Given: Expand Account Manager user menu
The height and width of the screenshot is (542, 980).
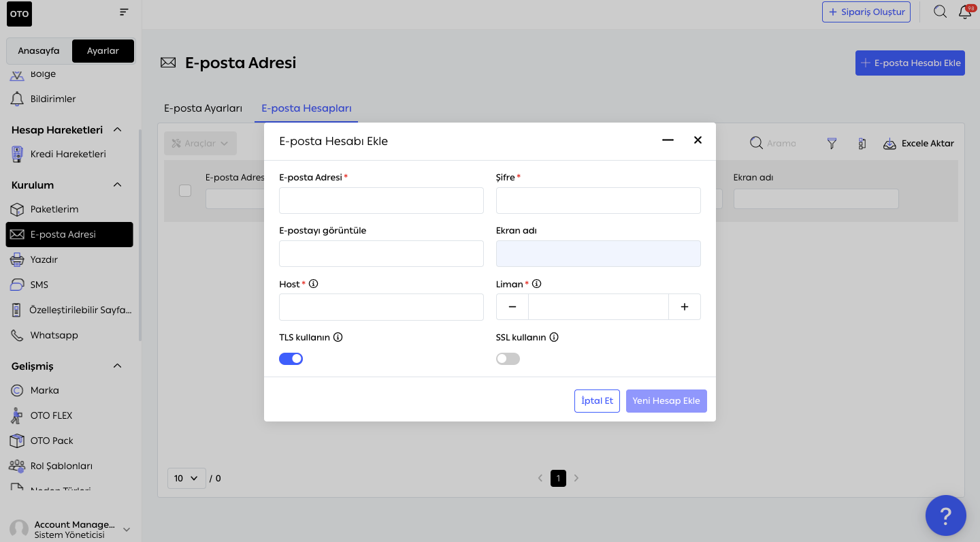Looking at the screenshot, I should tap(126, 529).
